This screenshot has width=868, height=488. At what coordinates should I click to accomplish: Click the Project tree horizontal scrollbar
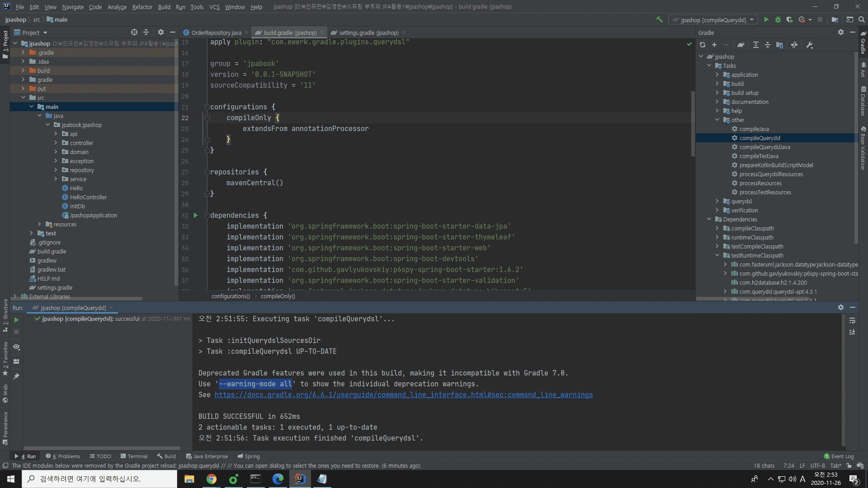(x=77, y=298)
